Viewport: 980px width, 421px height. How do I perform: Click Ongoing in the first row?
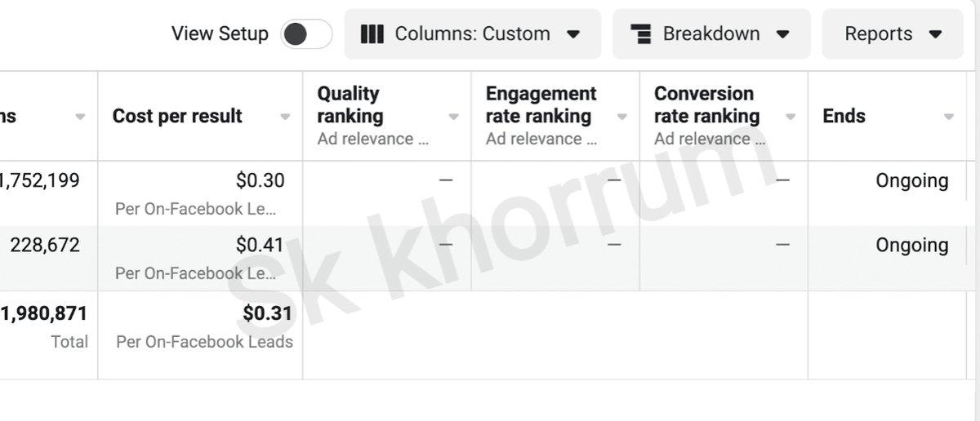pos(911,180)
